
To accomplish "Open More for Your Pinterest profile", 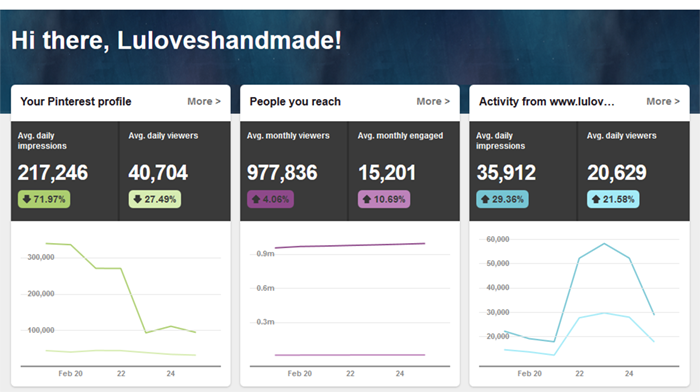I will (x=204, y=101).
